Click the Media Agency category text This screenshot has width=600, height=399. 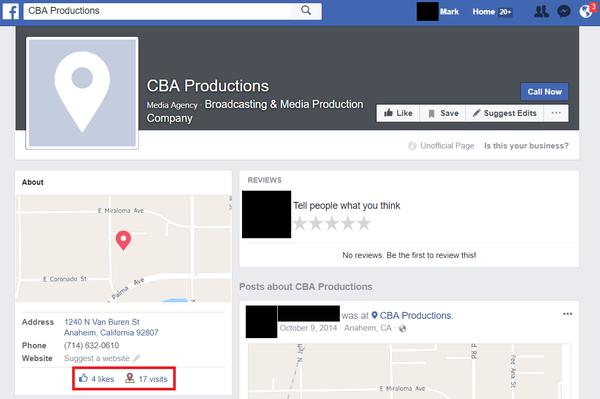172,105
